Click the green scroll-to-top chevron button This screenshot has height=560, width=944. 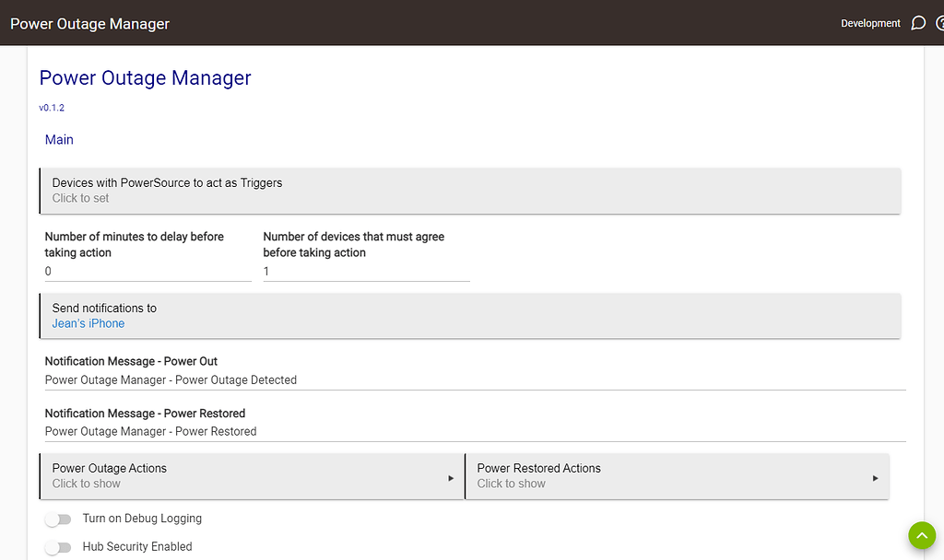(922, 535)
